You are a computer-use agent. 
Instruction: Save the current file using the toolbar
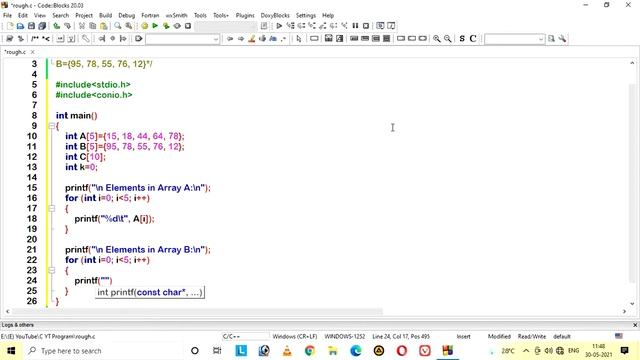pyautogui.click(x=31, y=26)
